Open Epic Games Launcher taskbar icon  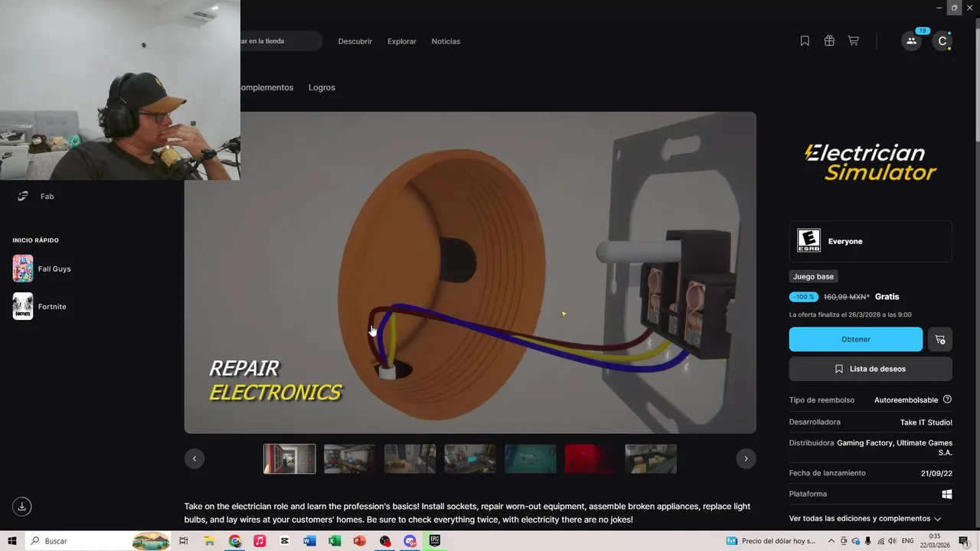(435, 541)
